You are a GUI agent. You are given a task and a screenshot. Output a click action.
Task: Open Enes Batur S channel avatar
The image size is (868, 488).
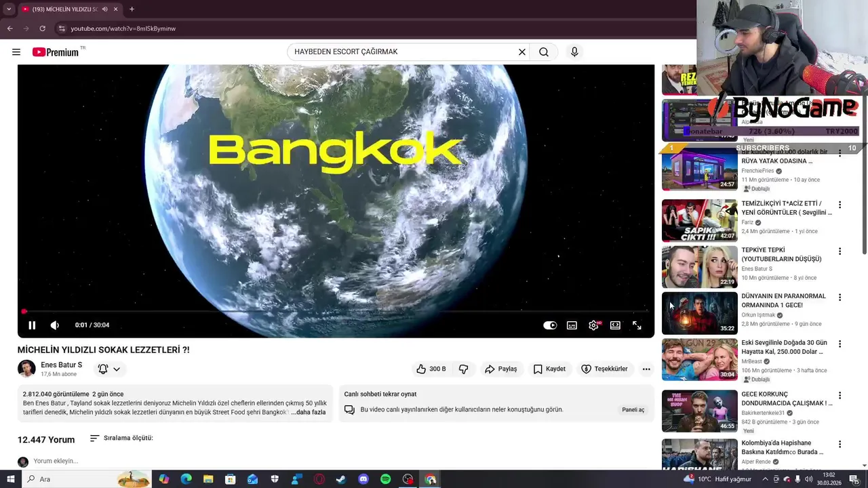[x=26, y=369]
